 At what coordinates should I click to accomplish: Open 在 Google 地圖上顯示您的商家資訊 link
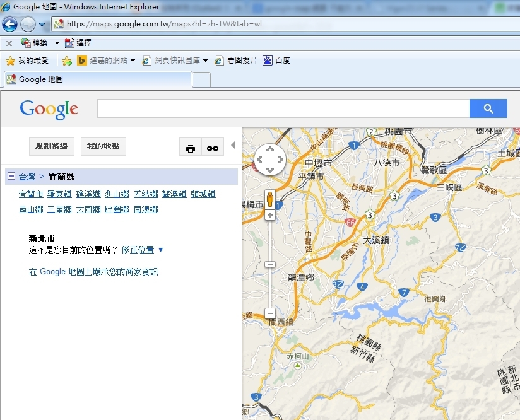(93, 272)
